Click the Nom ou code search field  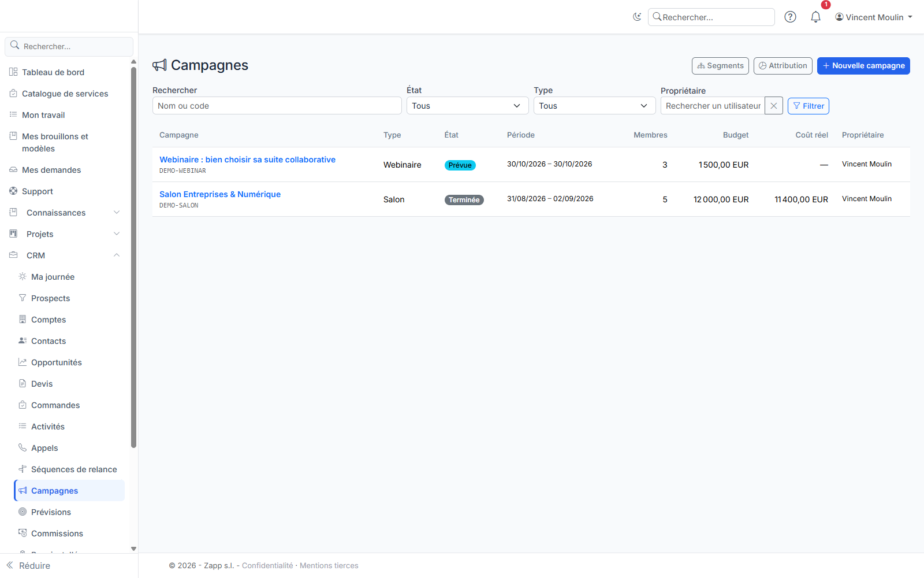coord(277,106)
